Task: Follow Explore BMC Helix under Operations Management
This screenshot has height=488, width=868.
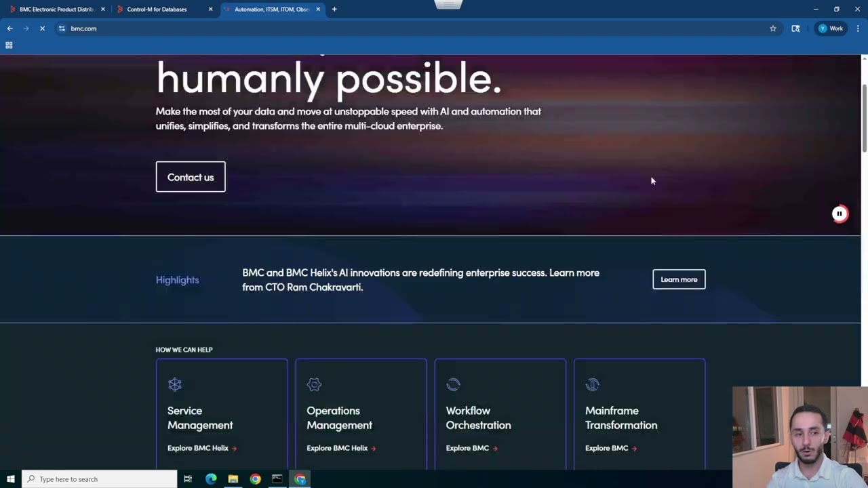Action: pos(341,448)
